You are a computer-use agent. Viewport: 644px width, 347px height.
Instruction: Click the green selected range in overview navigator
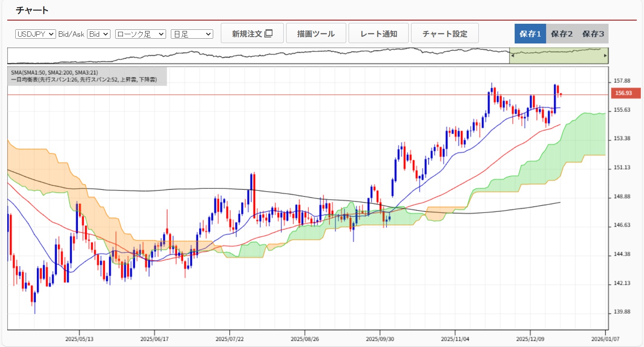(559, 56)
